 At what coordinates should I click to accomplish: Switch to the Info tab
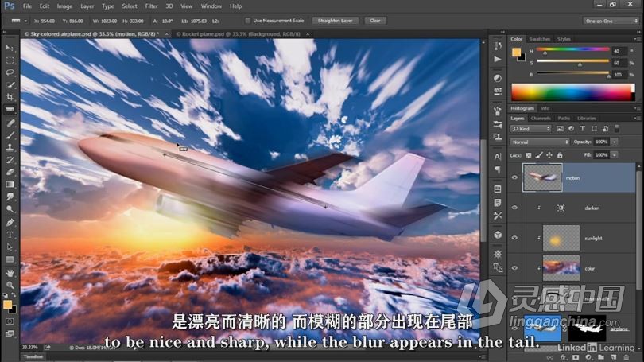(545, 108)
